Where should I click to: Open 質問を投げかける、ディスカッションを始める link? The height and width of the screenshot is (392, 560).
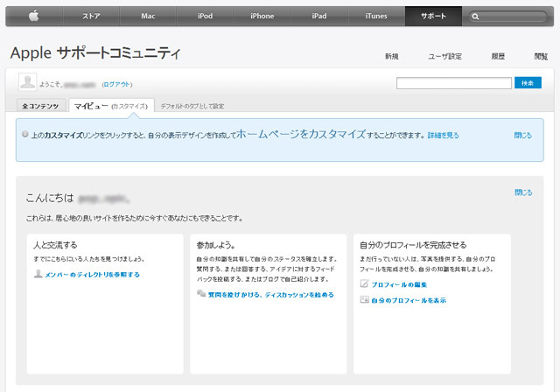click(x=271, y=295)
